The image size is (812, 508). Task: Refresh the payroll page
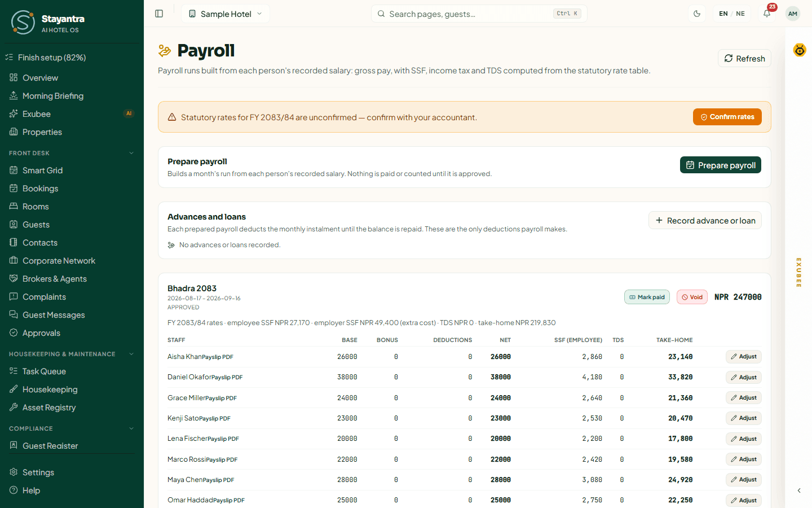(744, 58)
